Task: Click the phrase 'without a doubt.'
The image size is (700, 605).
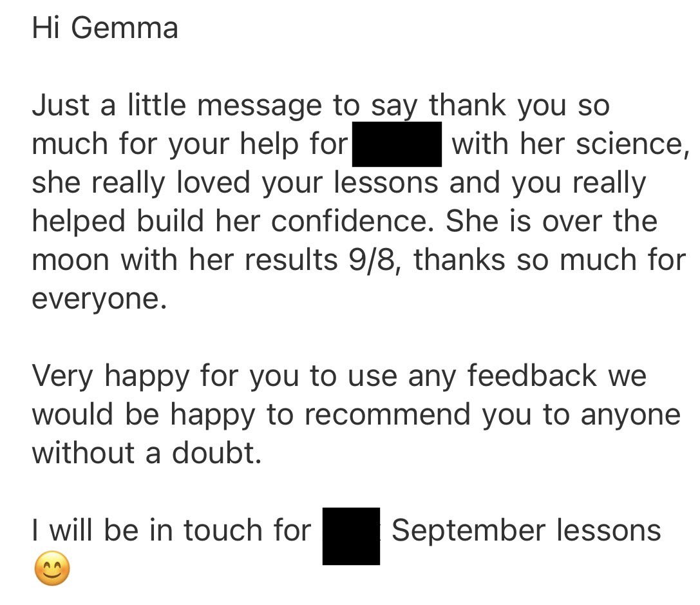Action: pyautogui.click(x=146, y=453)
